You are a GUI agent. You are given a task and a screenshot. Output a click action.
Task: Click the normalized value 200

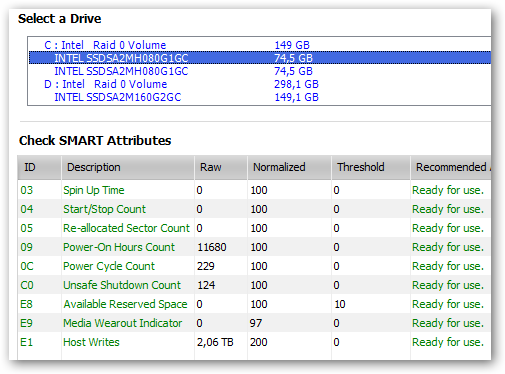pyautogui.click(x=258, y=342)
